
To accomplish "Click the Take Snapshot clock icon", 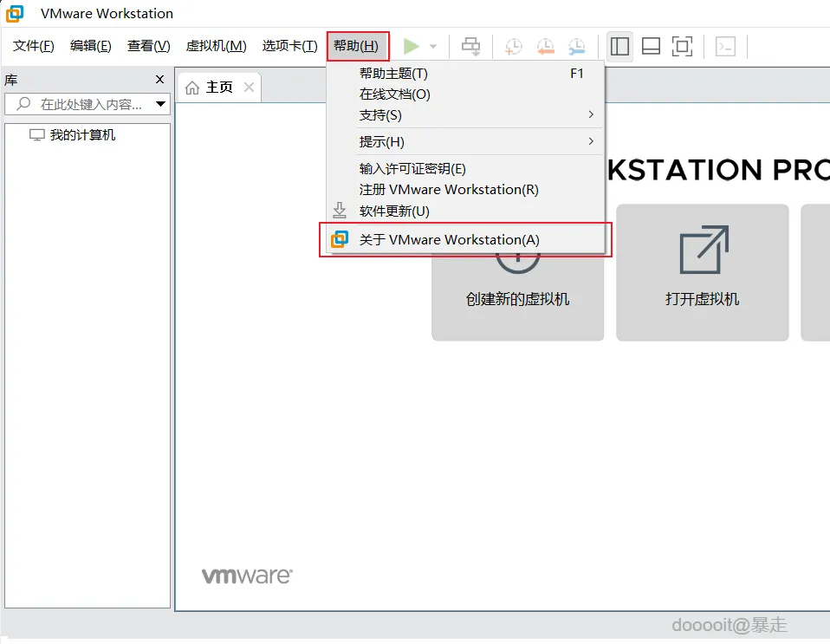I will 513,47.
